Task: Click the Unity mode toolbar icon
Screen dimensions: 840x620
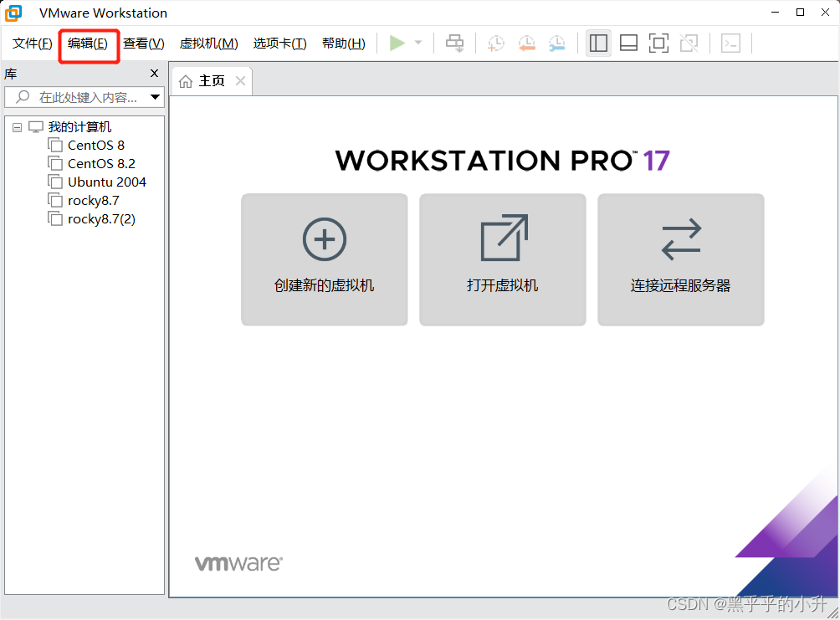Action: 689,43
